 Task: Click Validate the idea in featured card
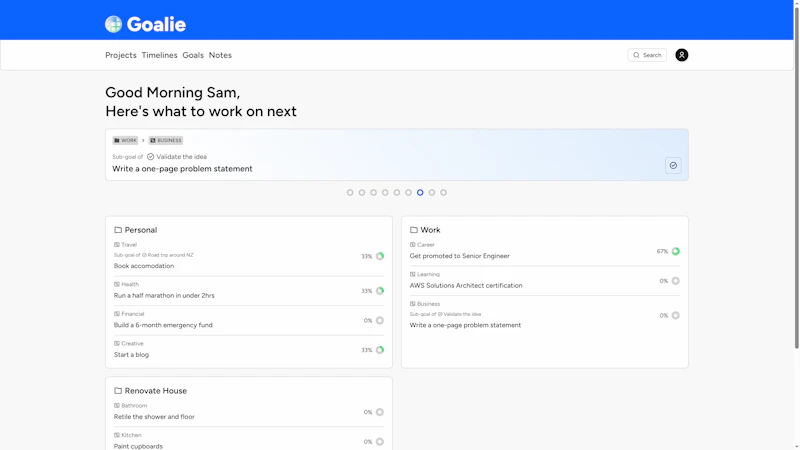[x=181, y=157]
